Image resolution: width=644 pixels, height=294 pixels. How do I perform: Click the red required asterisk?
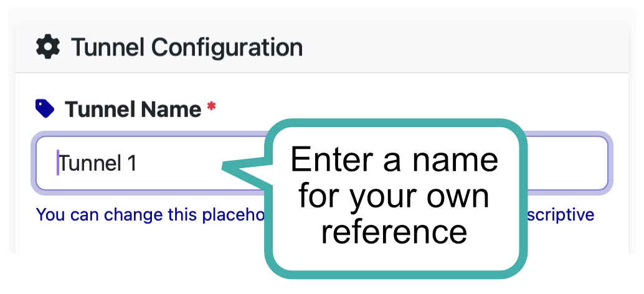[212, 108]
